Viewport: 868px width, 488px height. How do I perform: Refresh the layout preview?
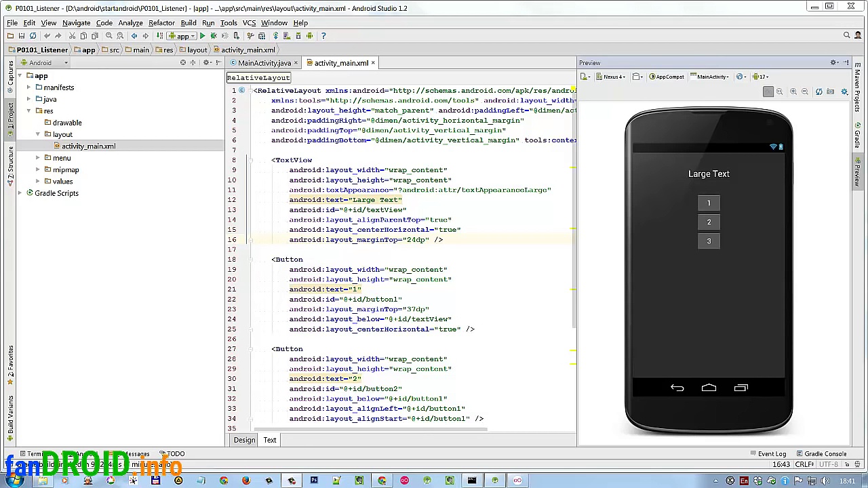coord(818,91)
